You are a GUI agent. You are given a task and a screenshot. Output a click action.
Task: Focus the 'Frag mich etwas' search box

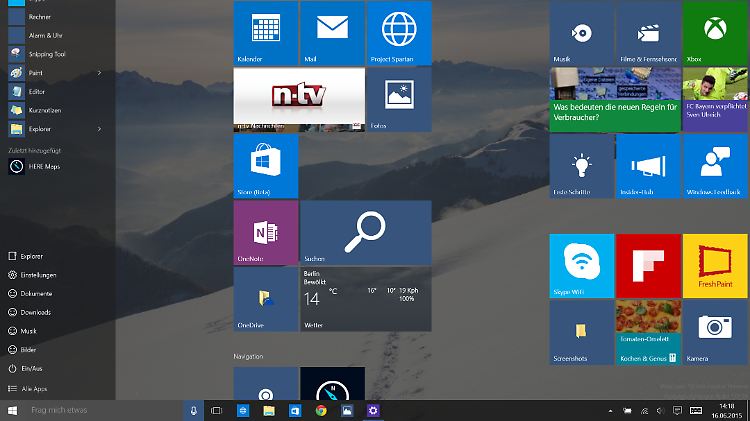103,410
